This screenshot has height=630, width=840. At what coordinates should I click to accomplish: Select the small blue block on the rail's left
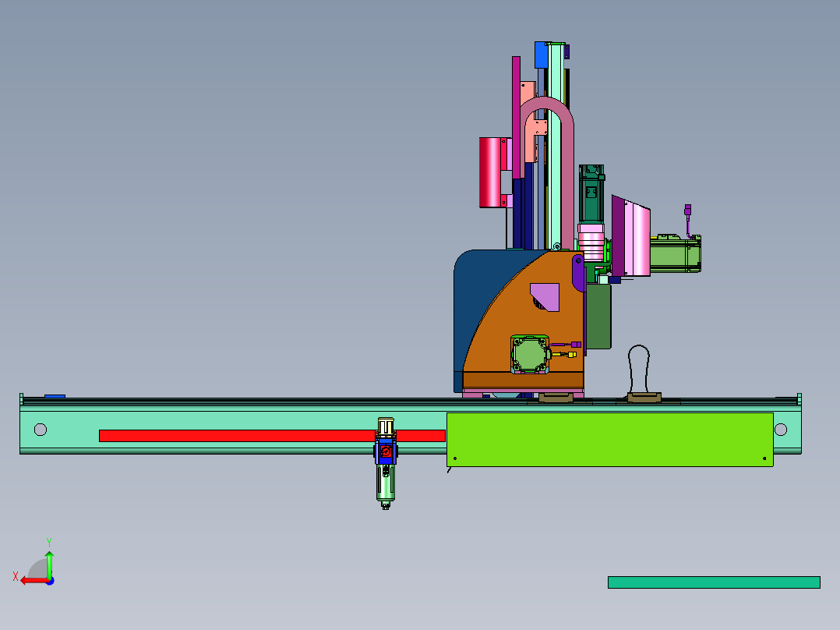click(55, 396)
